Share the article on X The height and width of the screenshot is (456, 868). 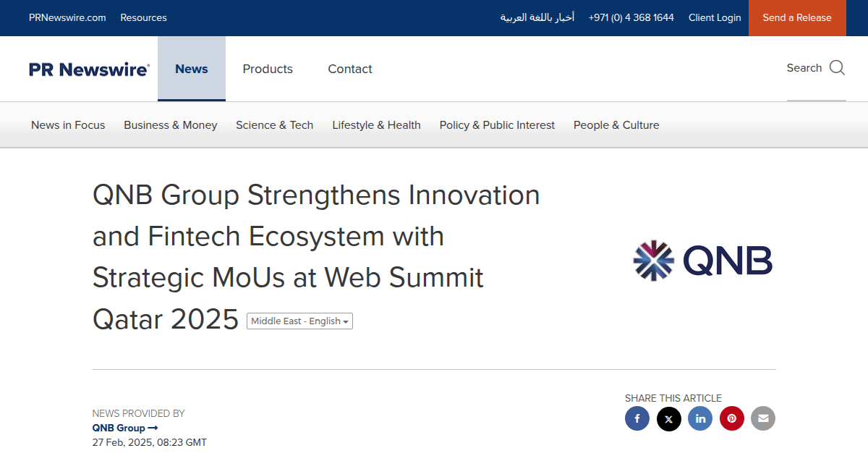tap(668, 418)
